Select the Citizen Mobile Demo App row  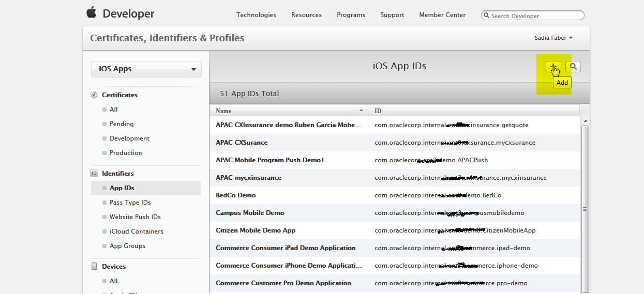coord(395,230)
